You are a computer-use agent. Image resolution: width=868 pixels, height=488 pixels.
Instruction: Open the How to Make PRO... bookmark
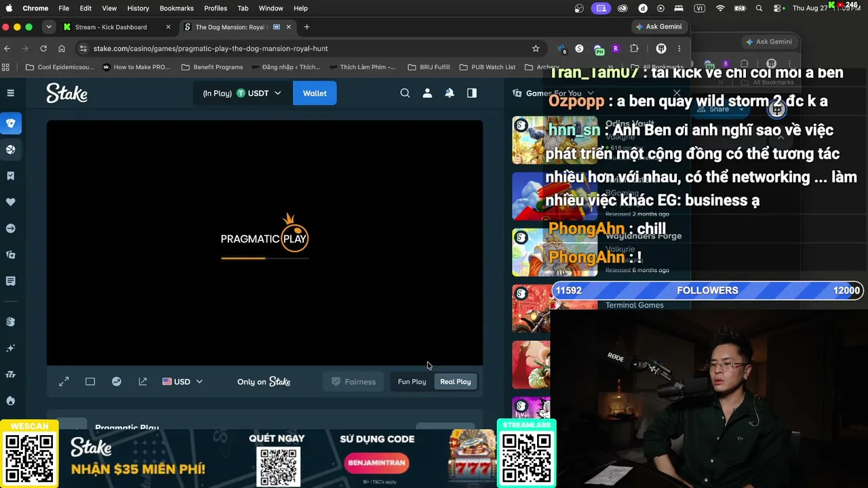point(136,67)
